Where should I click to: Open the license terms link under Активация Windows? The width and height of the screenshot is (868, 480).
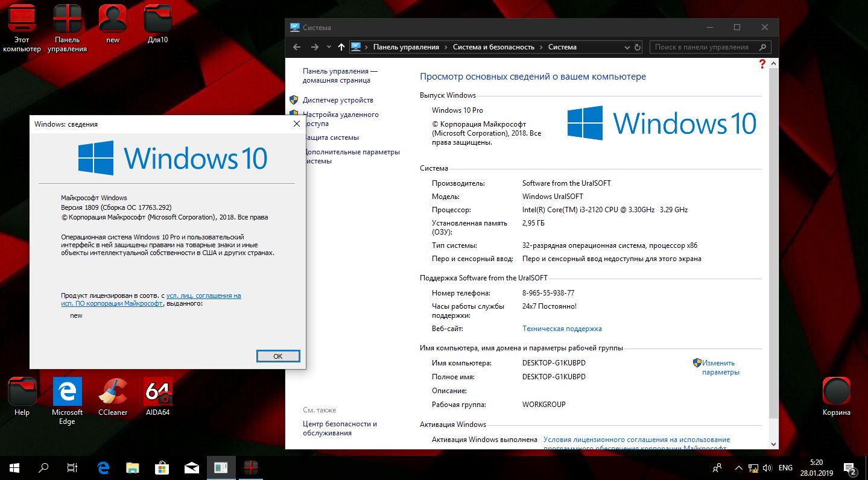(636, 444)
